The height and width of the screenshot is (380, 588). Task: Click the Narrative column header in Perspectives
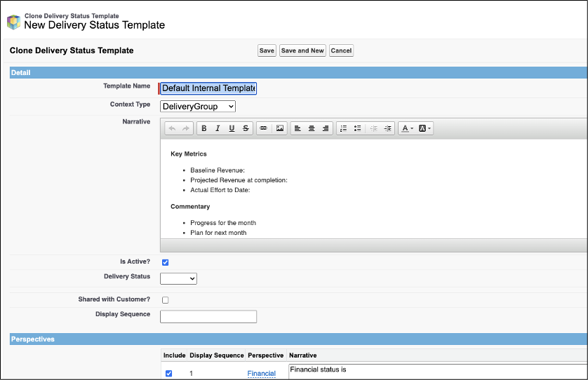(302, 355)
